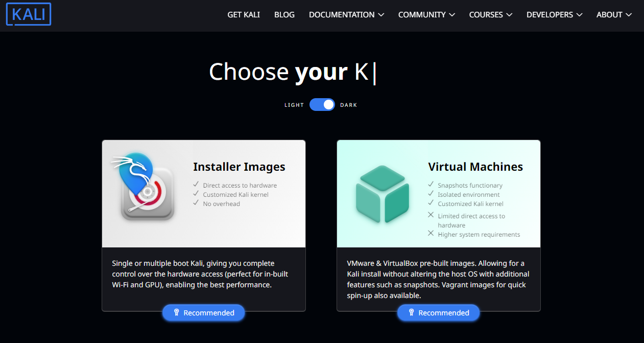Expand the Developers dropdown chevron
Image resolution: width=644 pixels, height=343 pixels.
click(x=579, y=15)
